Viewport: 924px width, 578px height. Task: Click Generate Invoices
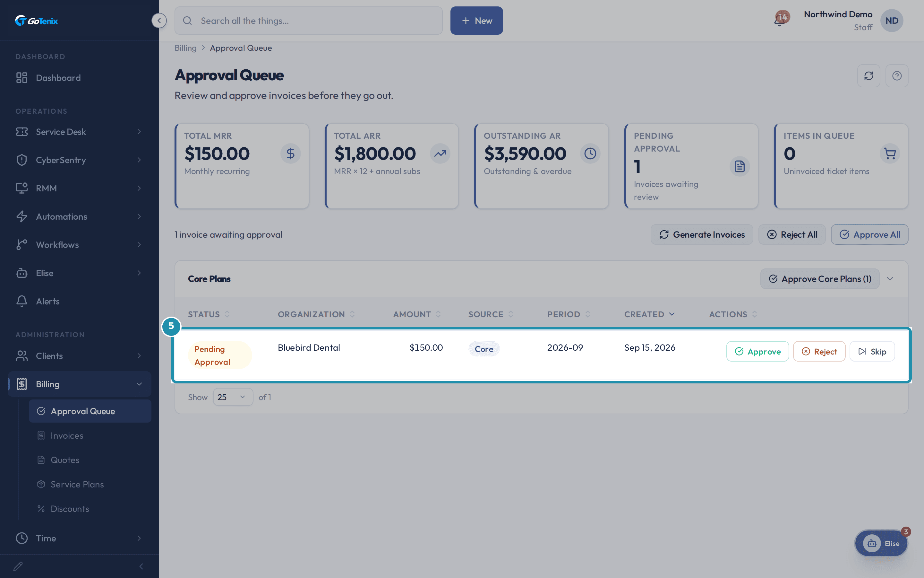click(x=702, y=235)
